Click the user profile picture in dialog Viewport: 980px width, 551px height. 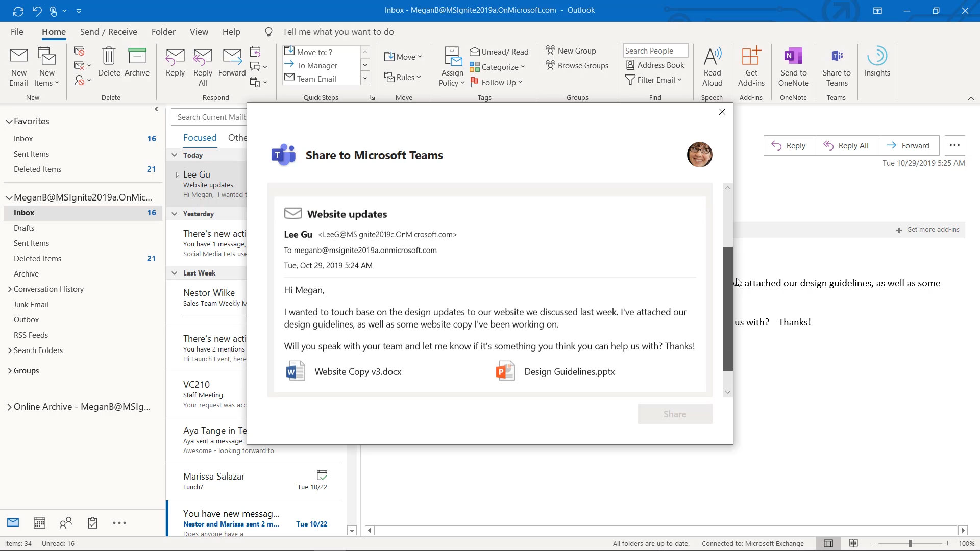[699, 155]
